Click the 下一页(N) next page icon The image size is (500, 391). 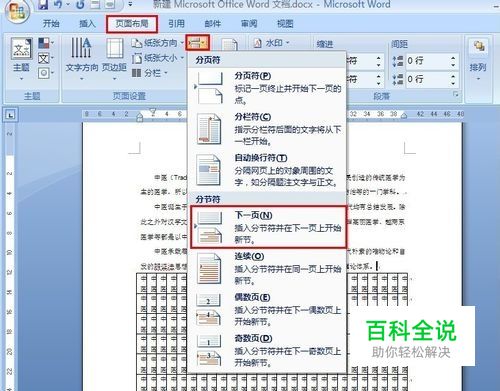click(x=209, y=227)
